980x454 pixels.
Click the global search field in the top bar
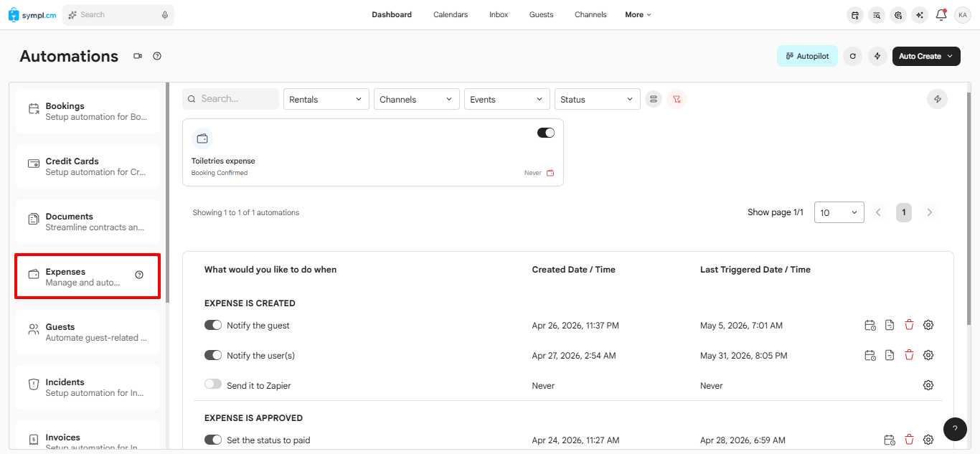tap(118, 14)
